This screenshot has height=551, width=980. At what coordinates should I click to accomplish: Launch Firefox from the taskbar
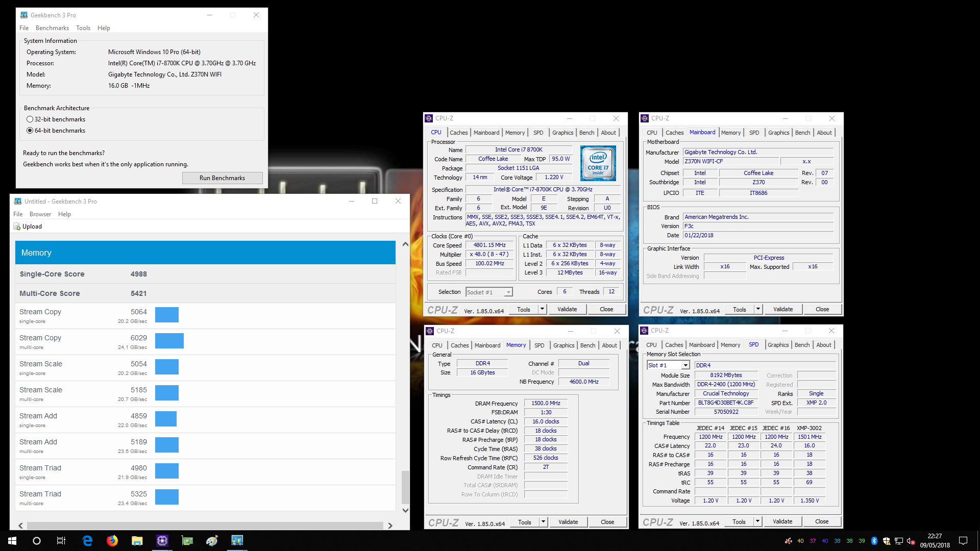point(112,541)
